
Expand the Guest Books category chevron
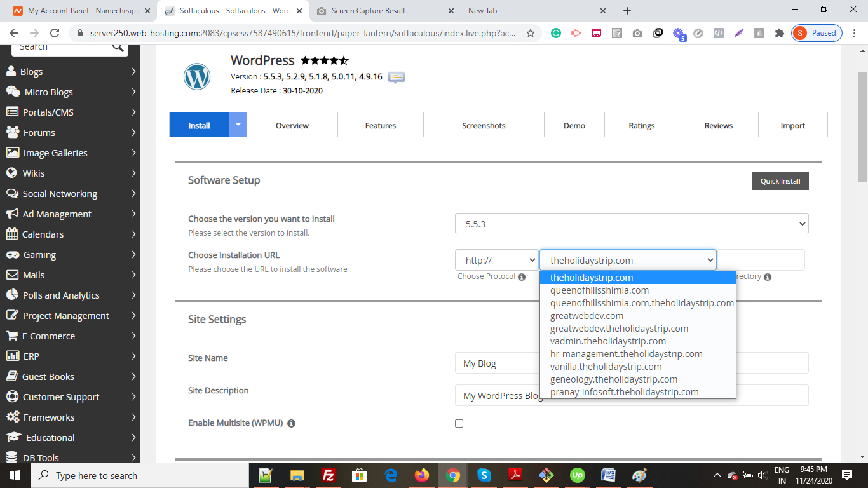pyautogui.click(x=133, y=377)
